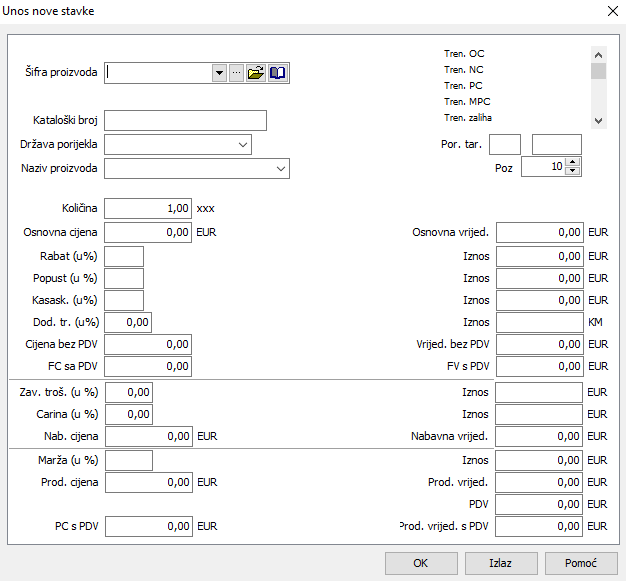Click the Marža (u %) field

pyautogui.click(x=129, y=461)
